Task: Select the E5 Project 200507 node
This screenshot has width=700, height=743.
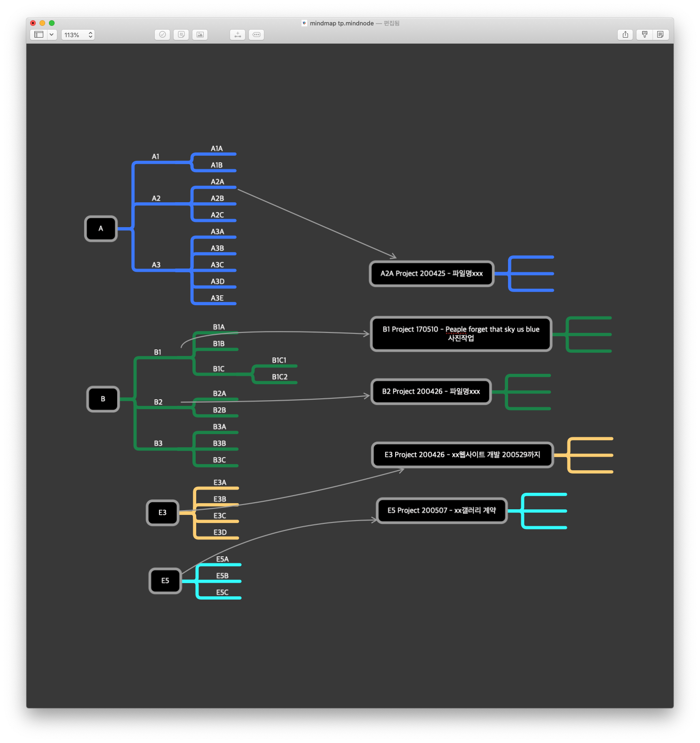Action: (x=442, y=511)
